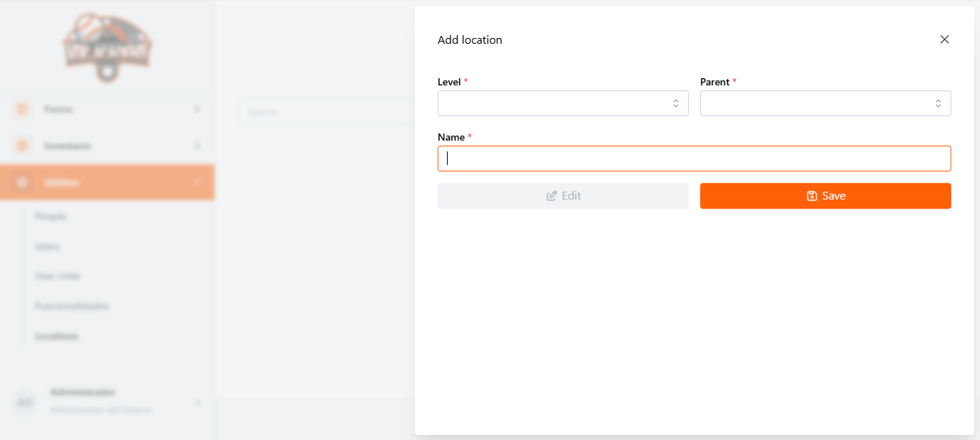Open the Parent dropdown
The image size is (980, 440).
pyautogui.click(x=826, y=103)
